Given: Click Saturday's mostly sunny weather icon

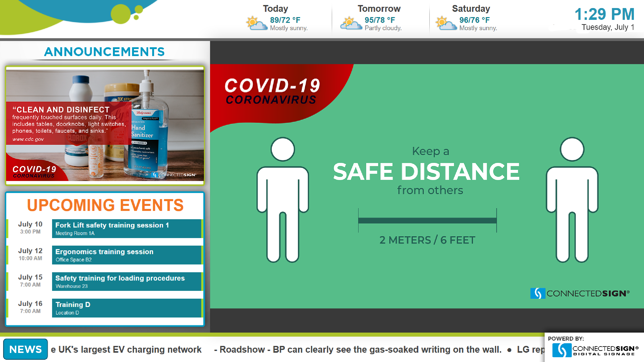Looking at the screenshot, I should click(446, 23).
